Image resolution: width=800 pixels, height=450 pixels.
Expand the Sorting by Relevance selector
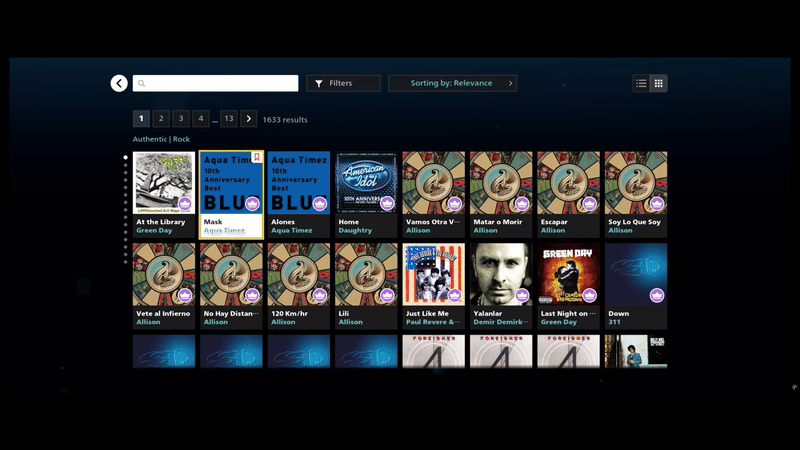[452, 84]
